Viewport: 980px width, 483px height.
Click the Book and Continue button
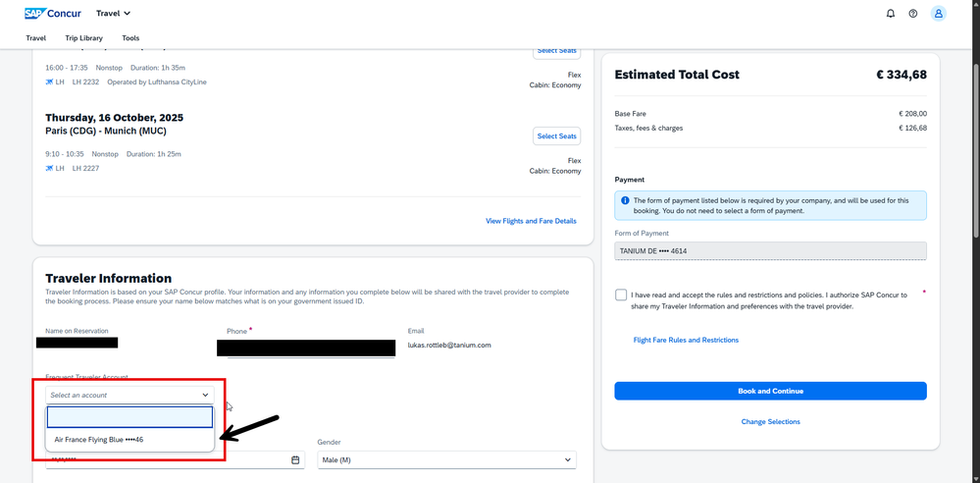pos(770,391)
